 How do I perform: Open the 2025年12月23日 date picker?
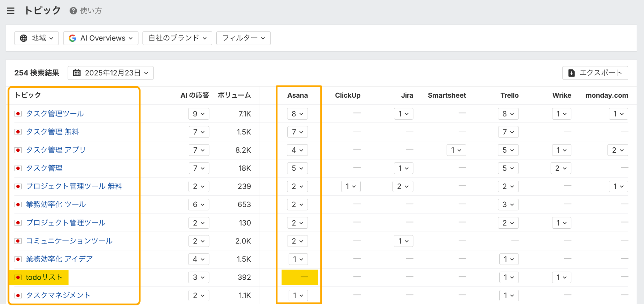[110, 73]
